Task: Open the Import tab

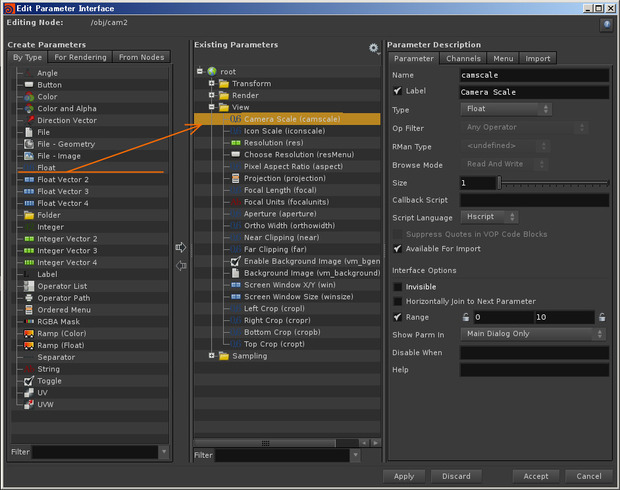Action: point(538,58)
